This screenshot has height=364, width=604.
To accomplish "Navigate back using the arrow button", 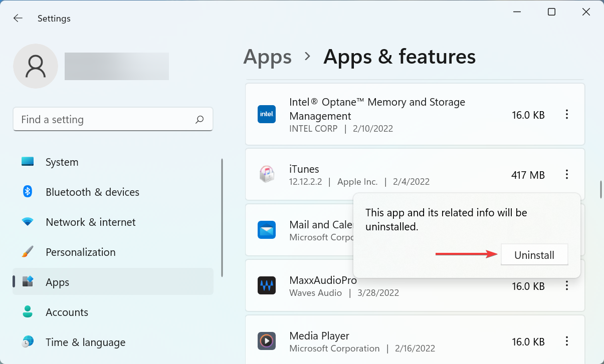I will [18, 18].
